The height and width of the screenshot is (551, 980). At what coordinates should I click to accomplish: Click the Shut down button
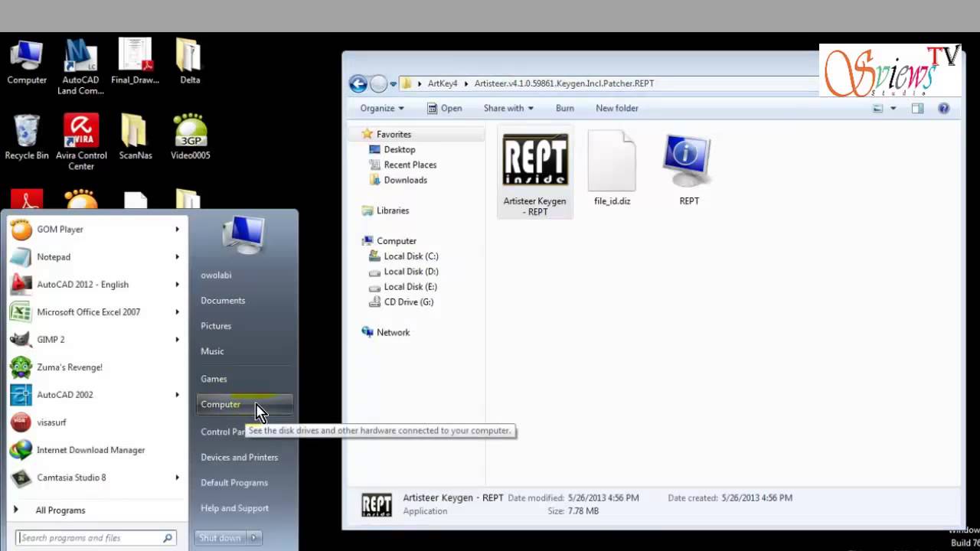[220, 538]
